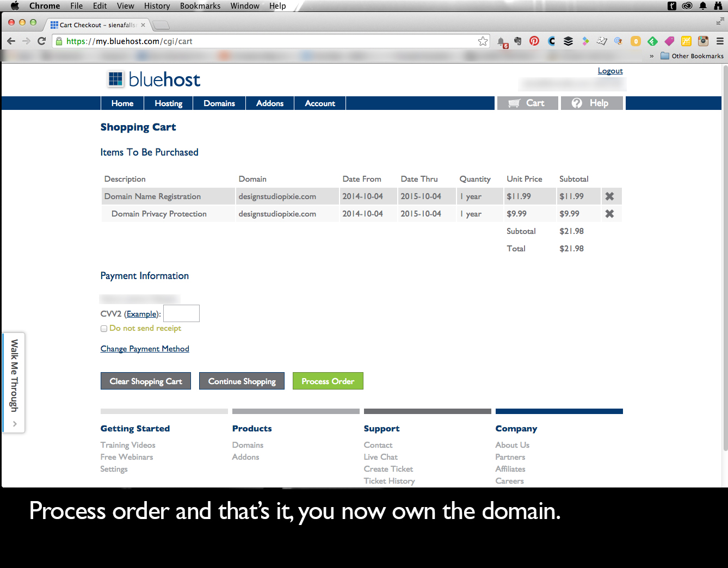The width and height of the screenshot is (728, 568).
Task: Open the Addons navigation tab
Action: [x=270, y=103]
